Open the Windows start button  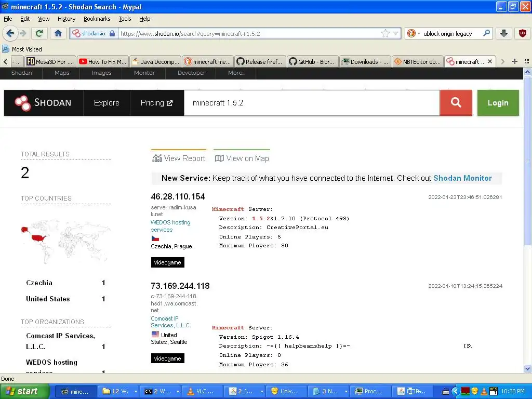(x=24, y=391)
